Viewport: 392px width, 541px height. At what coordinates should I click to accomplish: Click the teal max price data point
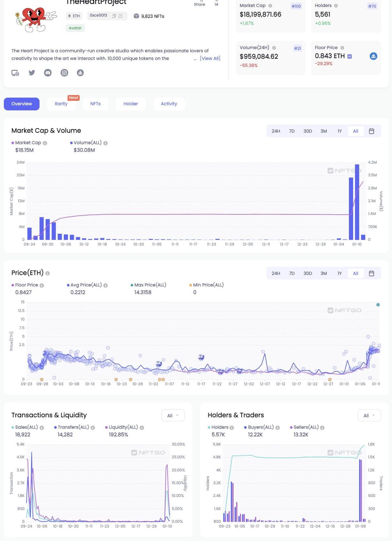(378, 305)
